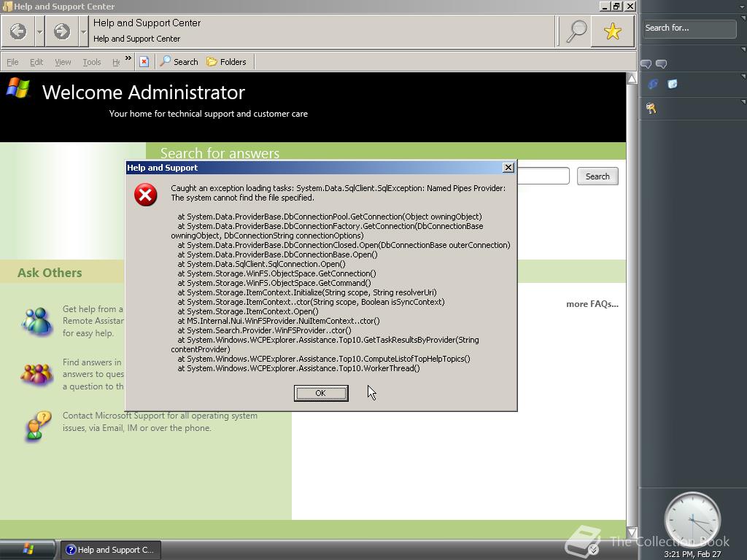Open the Find answers in newsgroups link

click(93, 374)
